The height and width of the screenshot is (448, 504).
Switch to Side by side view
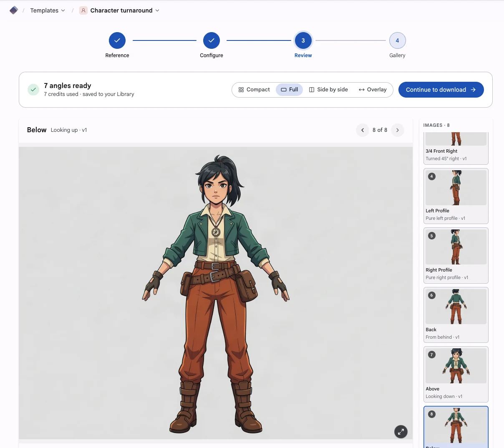point(328,90)
